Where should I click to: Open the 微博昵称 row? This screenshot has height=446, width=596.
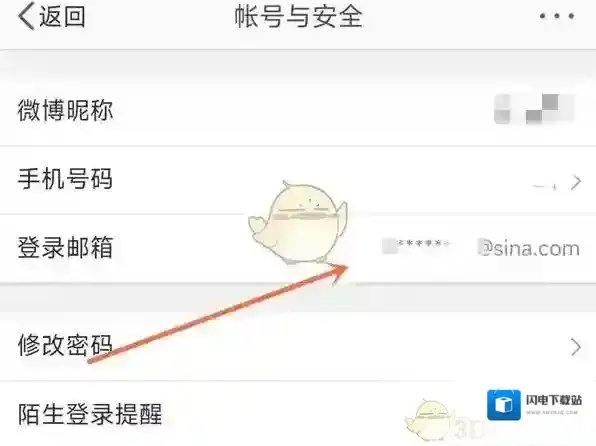(x=298, y=111)
